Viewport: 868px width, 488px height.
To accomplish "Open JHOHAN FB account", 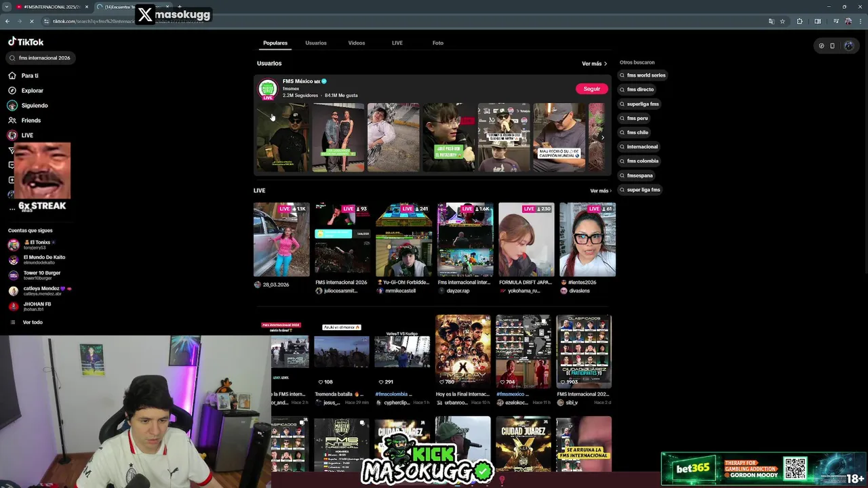I will coord(31,306).
